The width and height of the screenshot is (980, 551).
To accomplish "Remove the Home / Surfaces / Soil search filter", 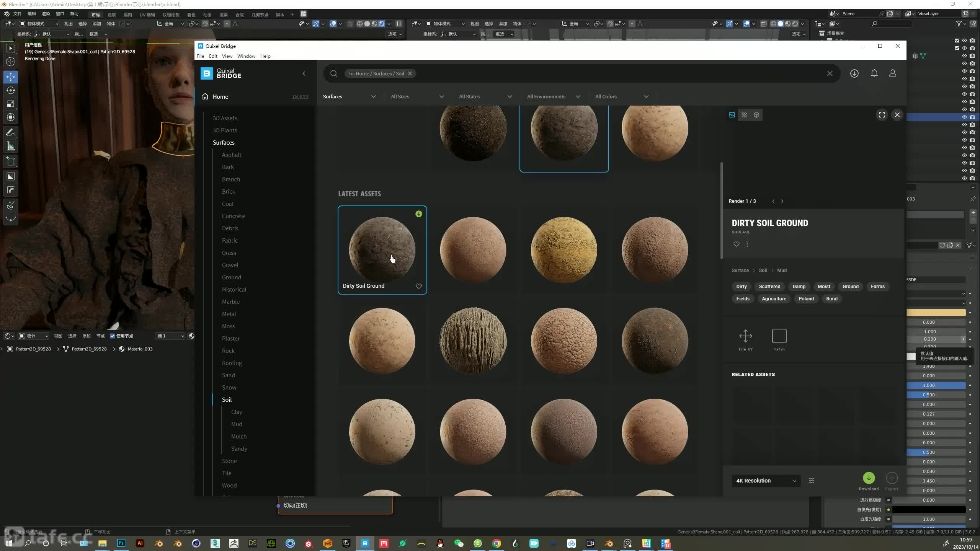I will click(x=410, y=73).
